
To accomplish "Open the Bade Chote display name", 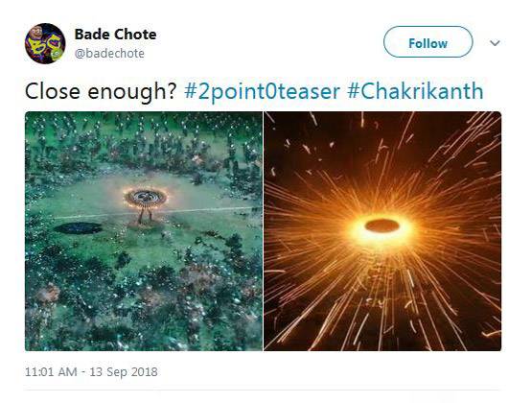I will pos(115,35).
